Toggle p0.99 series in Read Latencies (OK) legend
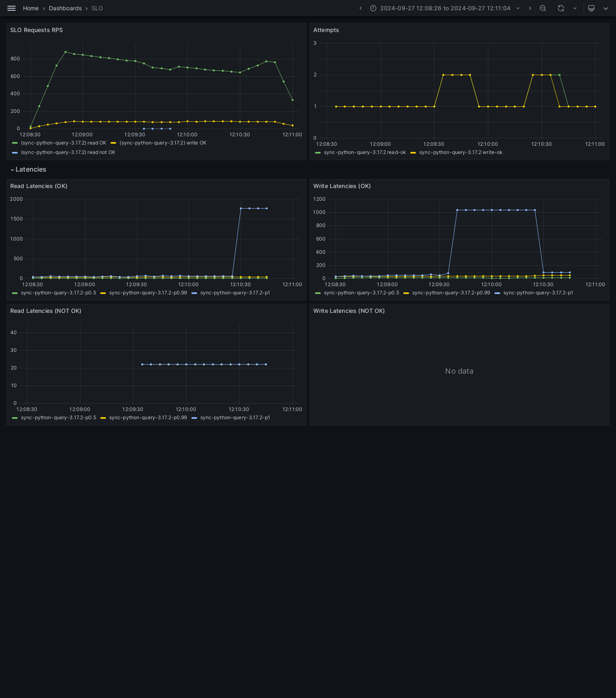 pyautogui.click(x=148, y=293)
